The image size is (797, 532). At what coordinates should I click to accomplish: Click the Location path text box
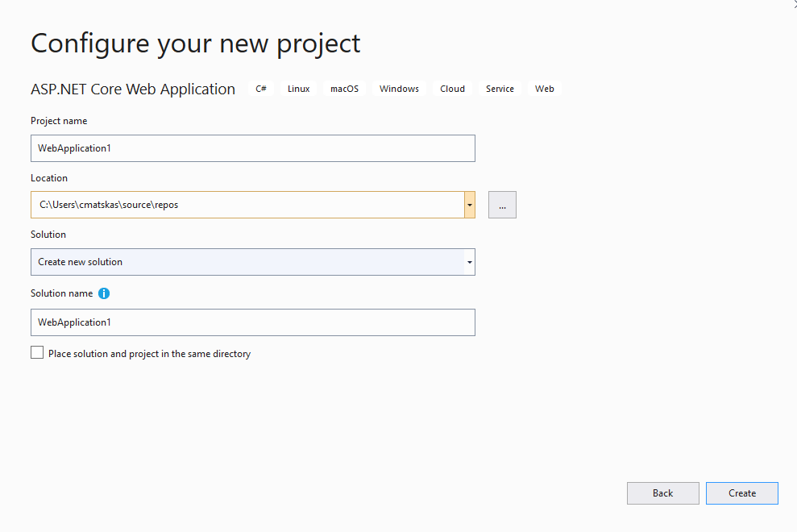(x=247, y=205)
